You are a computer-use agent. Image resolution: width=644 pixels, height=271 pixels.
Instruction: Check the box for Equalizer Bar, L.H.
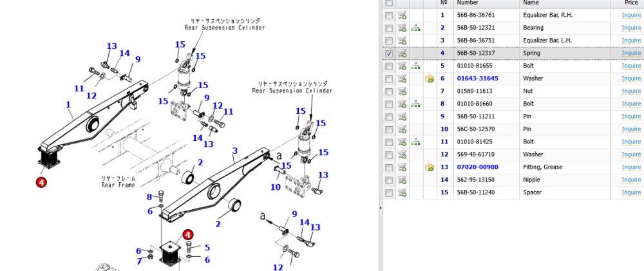click(x=389, y=41)
